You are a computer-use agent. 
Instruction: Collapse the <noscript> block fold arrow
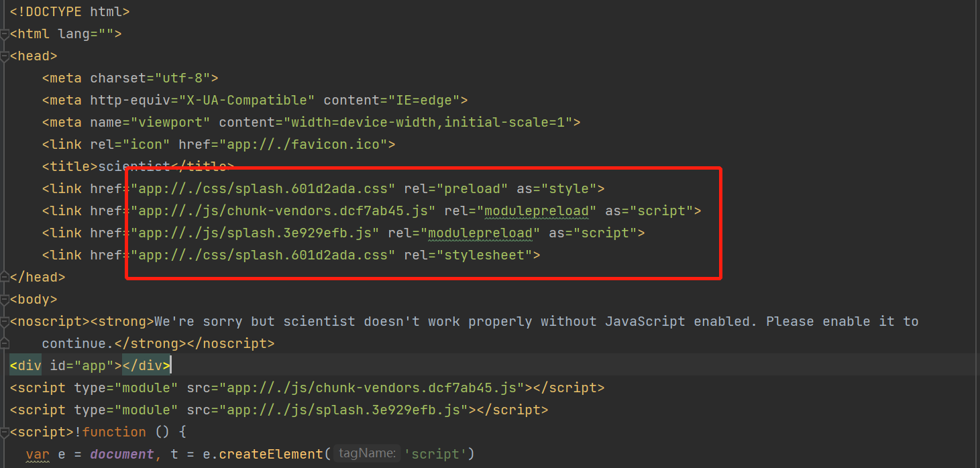5,321
